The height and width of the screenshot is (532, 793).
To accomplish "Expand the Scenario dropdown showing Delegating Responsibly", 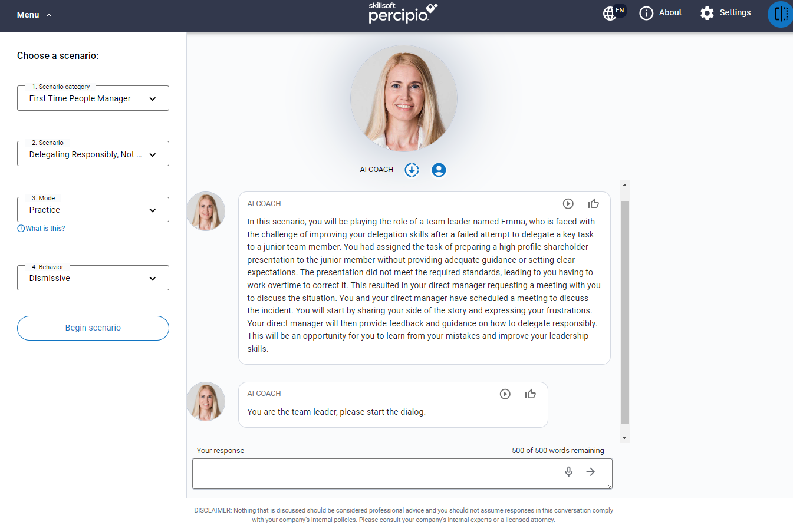I will [x=93, y=154].
